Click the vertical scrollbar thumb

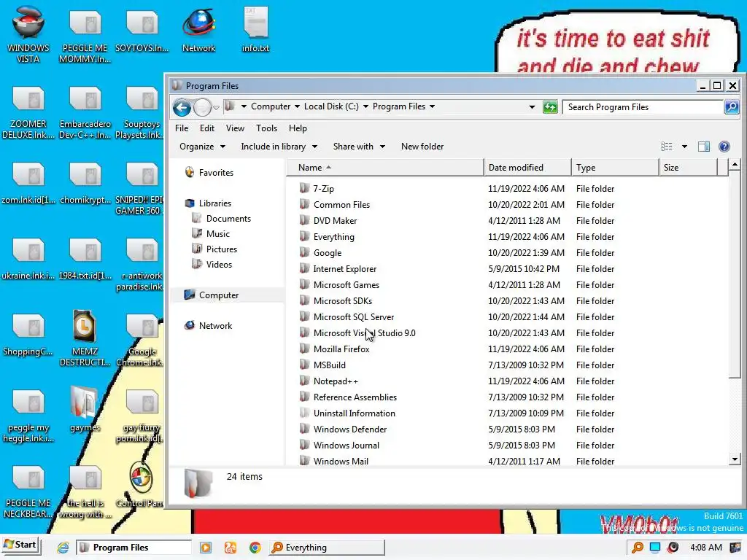(x=735, y=275)
